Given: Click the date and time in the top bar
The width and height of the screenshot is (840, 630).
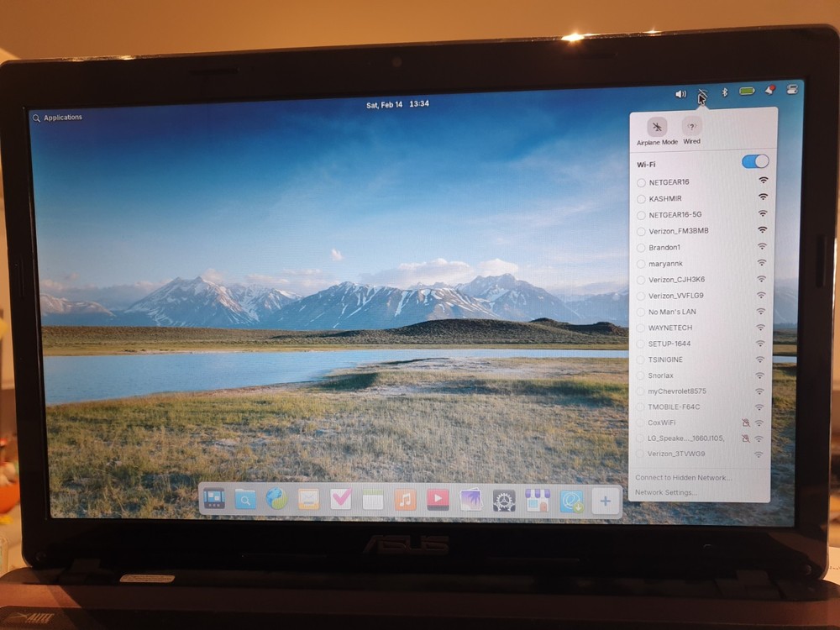Looking at the screenshot, I should click(x=397, y=102).
